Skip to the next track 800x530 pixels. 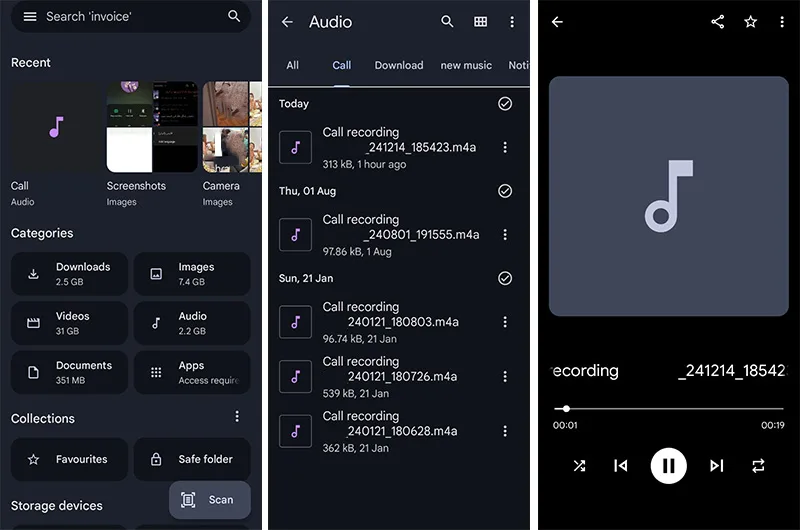point(716,466)
